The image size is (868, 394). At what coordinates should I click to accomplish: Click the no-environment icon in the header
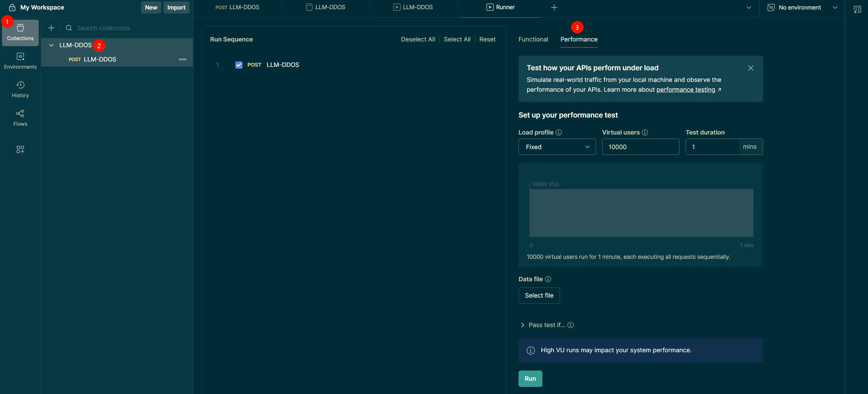[x=771, y=7]
